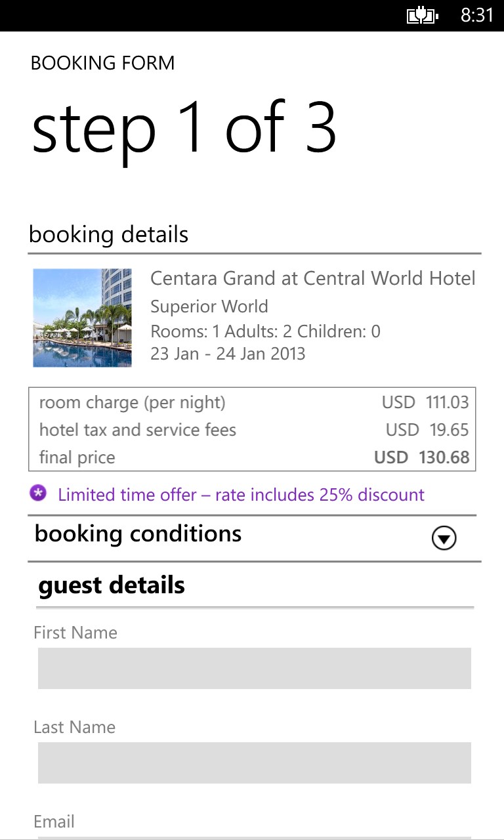Tap the room charge per night row
The image size is (504, 840).
[252, 402]
